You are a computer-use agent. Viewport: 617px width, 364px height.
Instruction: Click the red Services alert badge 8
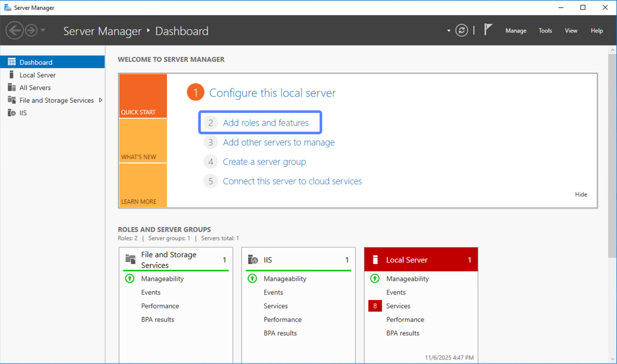click(x=375, y=306)
